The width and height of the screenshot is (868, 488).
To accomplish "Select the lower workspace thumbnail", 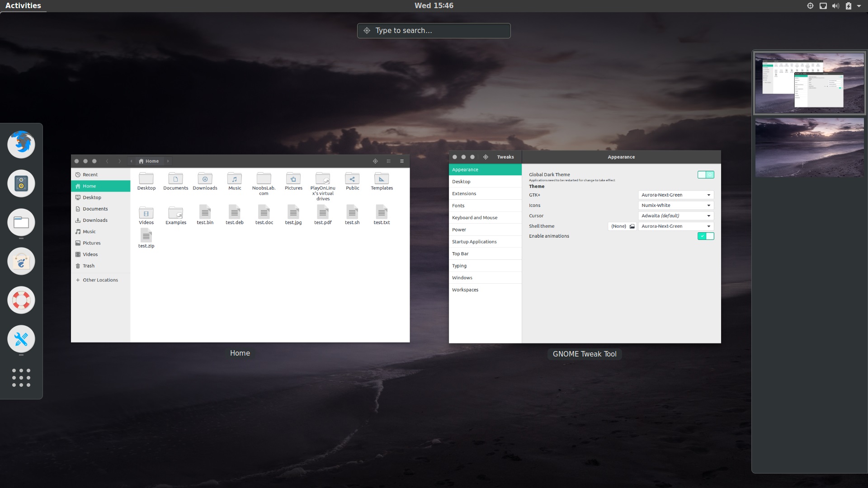I will (x=808, y=147).
